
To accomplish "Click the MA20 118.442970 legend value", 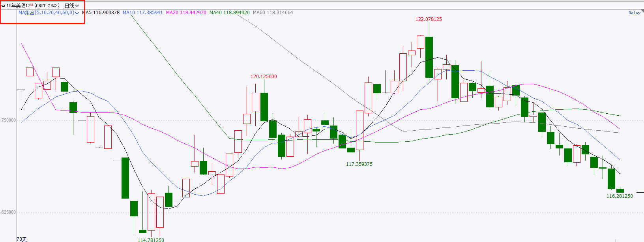I will click(186, 13).
